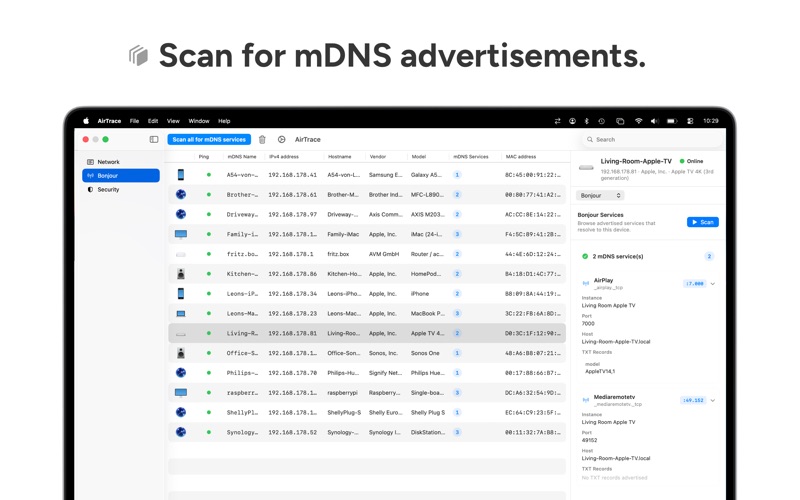Click the raspberrypi monitor icon
This screenshot has height=500, width=800.
(x=181, y=393)
